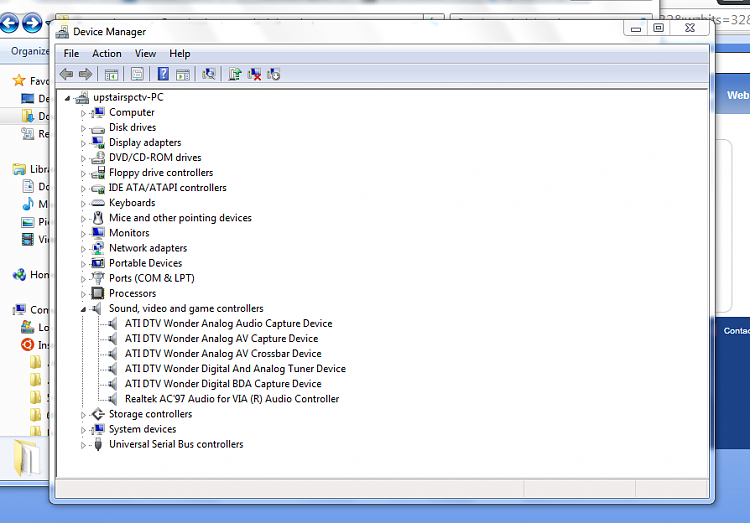Click the Update Driver Software toolbar icon
The width and height of the screenshot is (750, 523).
235,74
